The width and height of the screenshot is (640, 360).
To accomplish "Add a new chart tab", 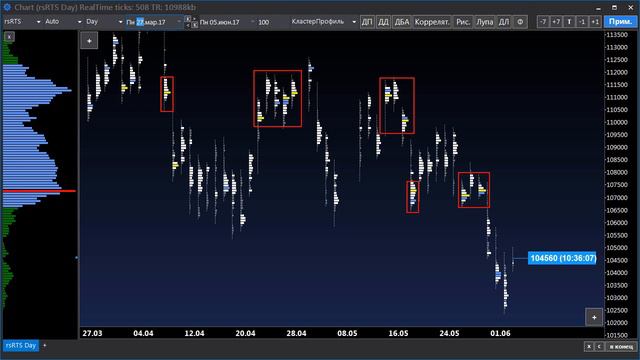I will tap(44, 345).
